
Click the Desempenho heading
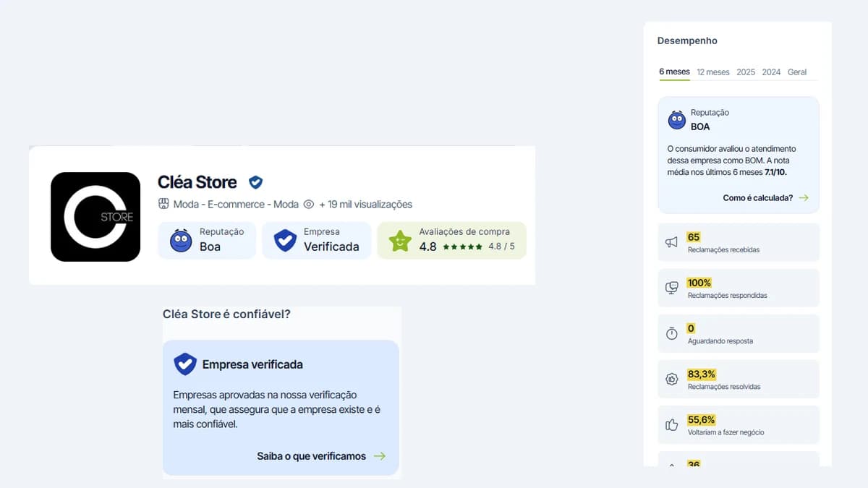tap(687, 40)
